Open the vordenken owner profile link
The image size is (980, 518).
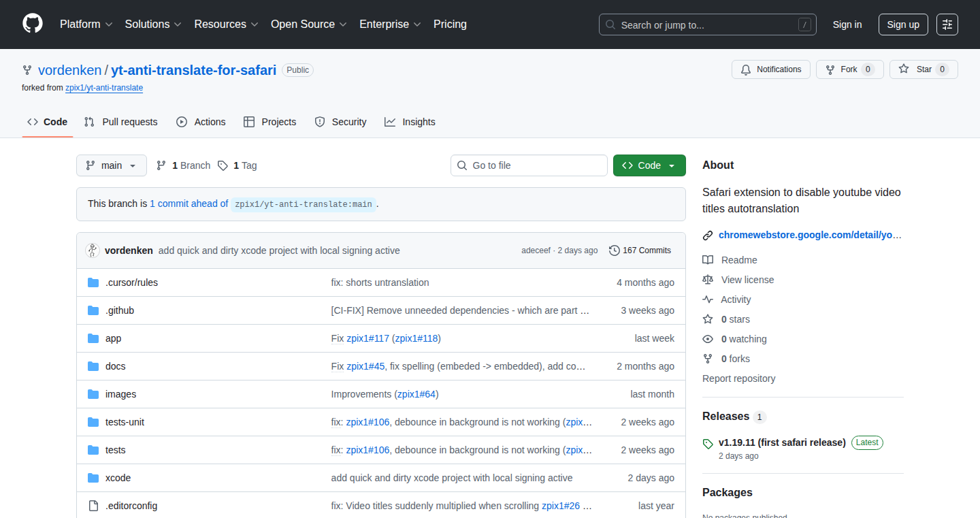tap(69, 69)
